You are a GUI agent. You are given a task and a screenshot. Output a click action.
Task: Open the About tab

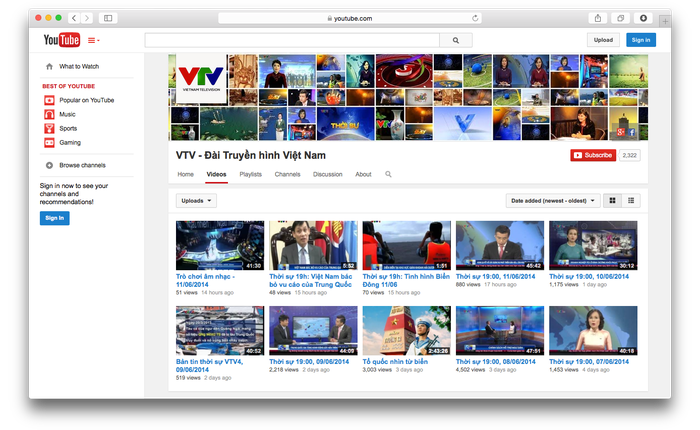(x=363, y=174)
